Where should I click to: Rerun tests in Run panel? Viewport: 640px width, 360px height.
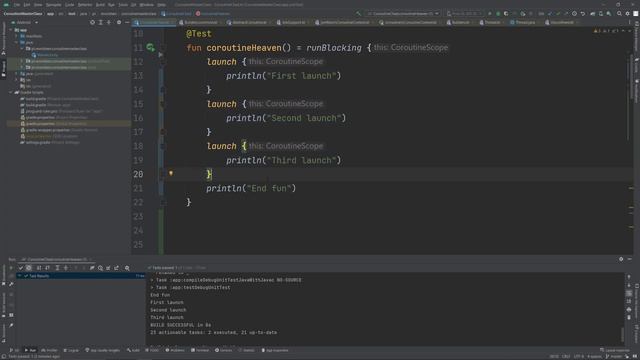[x=11, y=268]
